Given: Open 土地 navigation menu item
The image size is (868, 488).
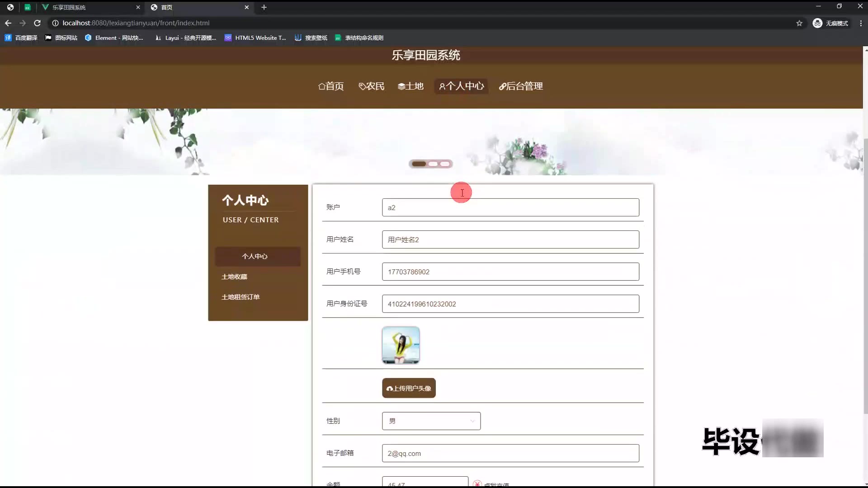Looking at the screenshot, I should coord(410,86).
